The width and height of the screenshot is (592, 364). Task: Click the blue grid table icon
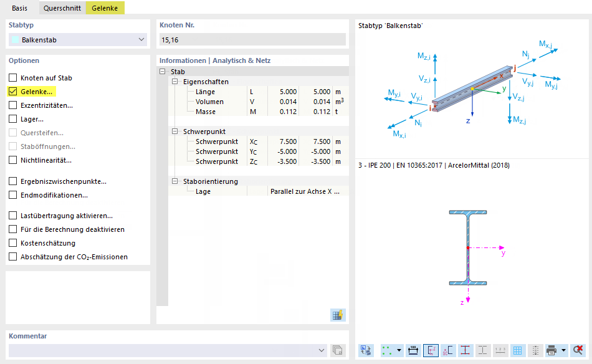tap(518, 350)
